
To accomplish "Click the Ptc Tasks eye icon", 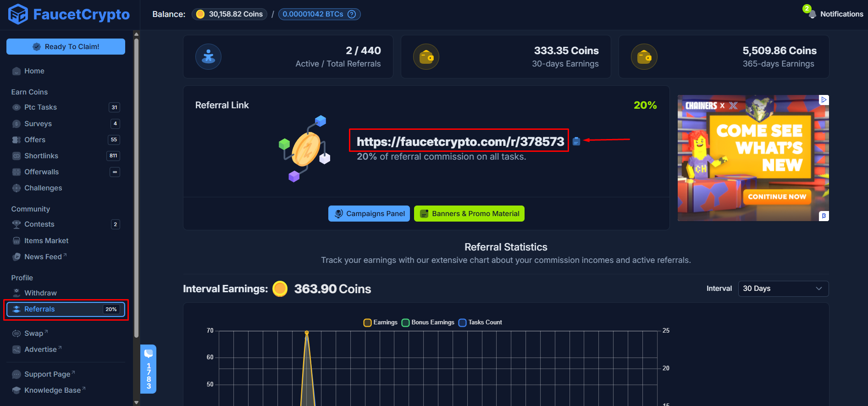I will tap(17, 107).
